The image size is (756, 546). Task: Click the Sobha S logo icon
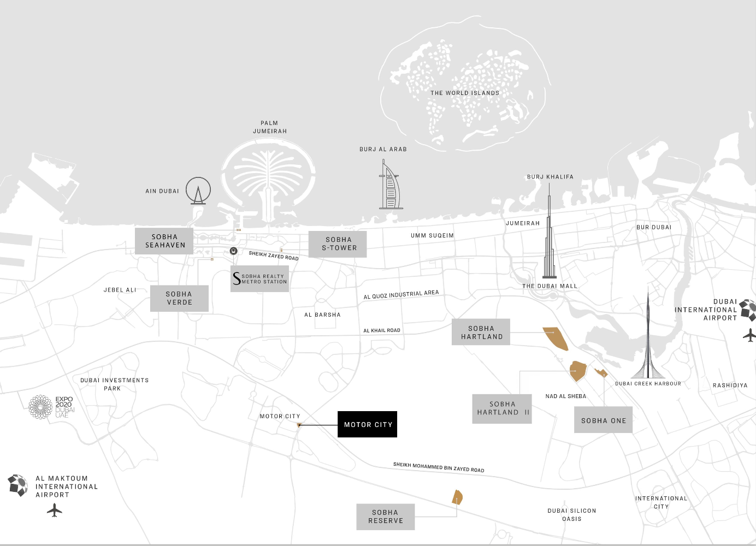tap(237, 278)
